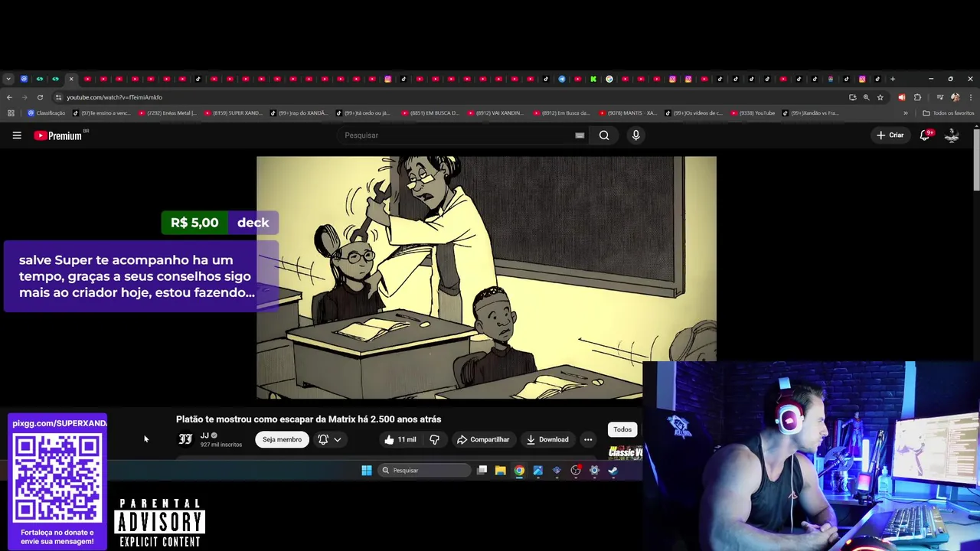Click the Compartilhar share button
The width and height of the screenshot is (980, 551).
pyautogui.click(x=483, y=439)
